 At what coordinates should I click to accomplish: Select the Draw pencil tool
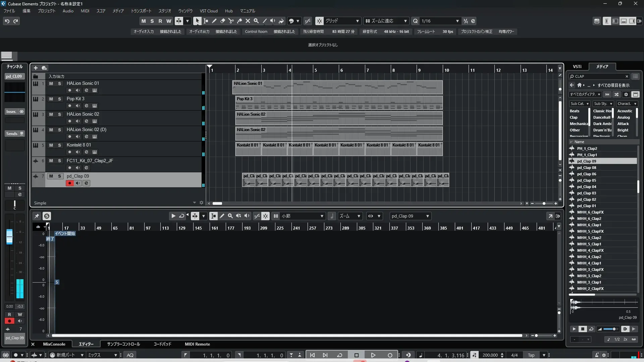coord(214,21)
